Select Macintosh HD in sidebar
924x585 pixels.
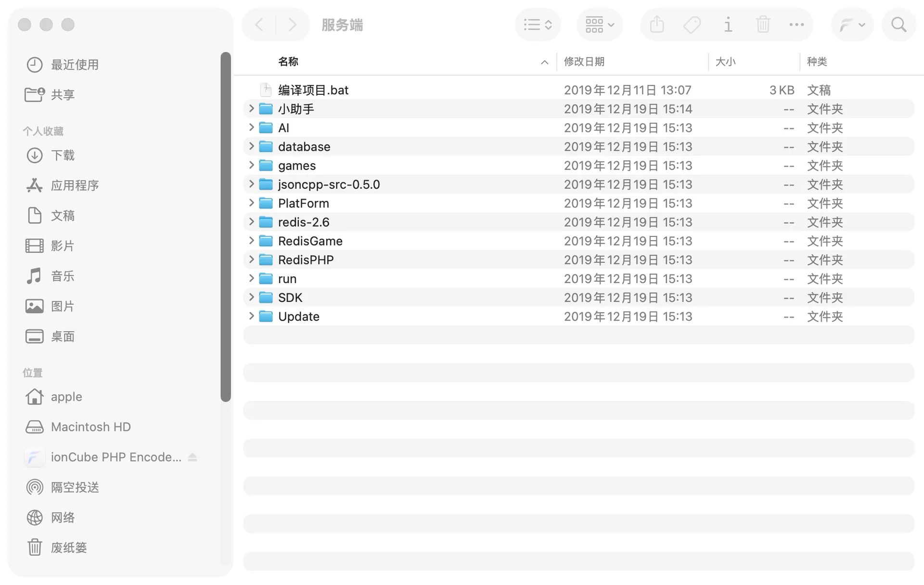78,427
